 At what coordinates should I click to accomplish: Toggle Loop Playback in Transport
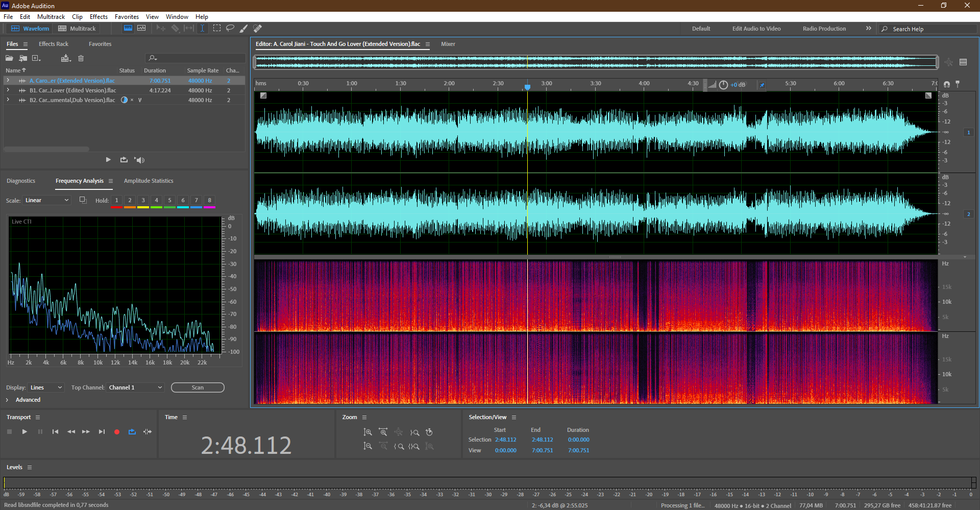pos(132,432)
